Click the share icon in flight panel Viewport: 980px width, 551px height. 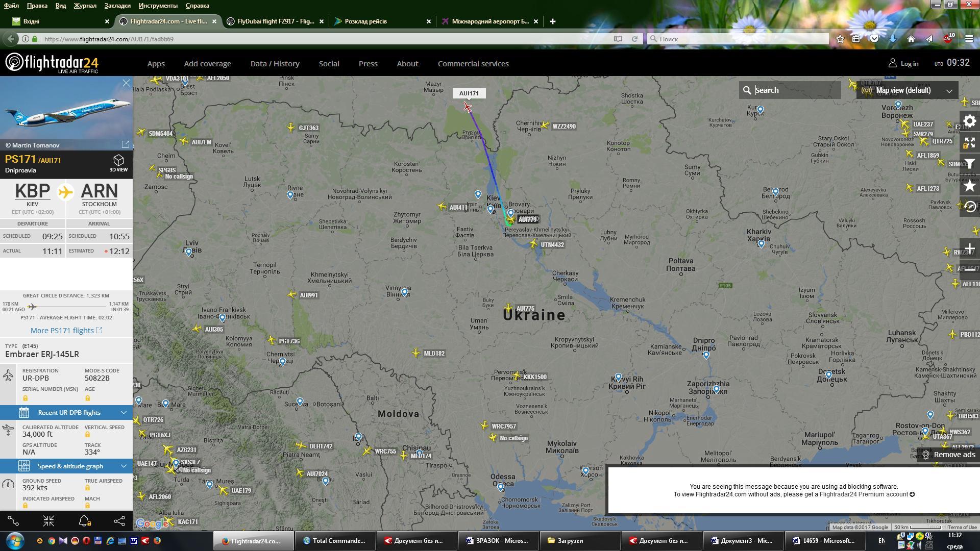[x=119, y=521]
